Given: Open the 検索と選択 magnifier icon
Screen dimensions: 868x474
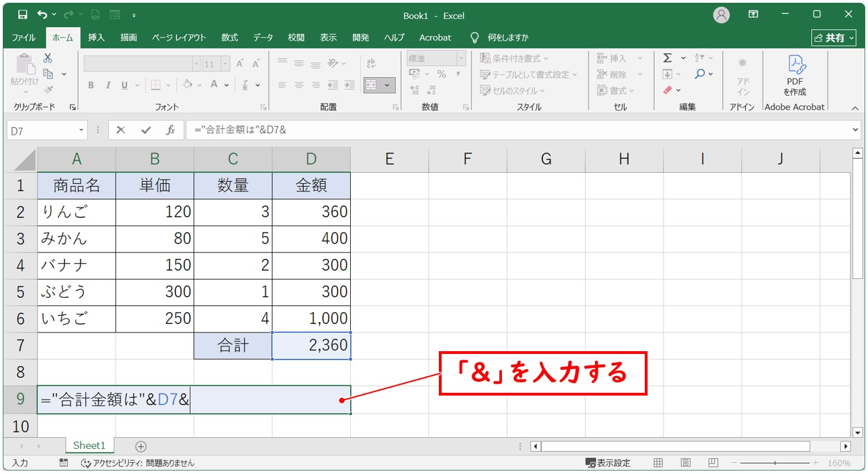Looking at the screenshot, I should (x=700, y=74).
